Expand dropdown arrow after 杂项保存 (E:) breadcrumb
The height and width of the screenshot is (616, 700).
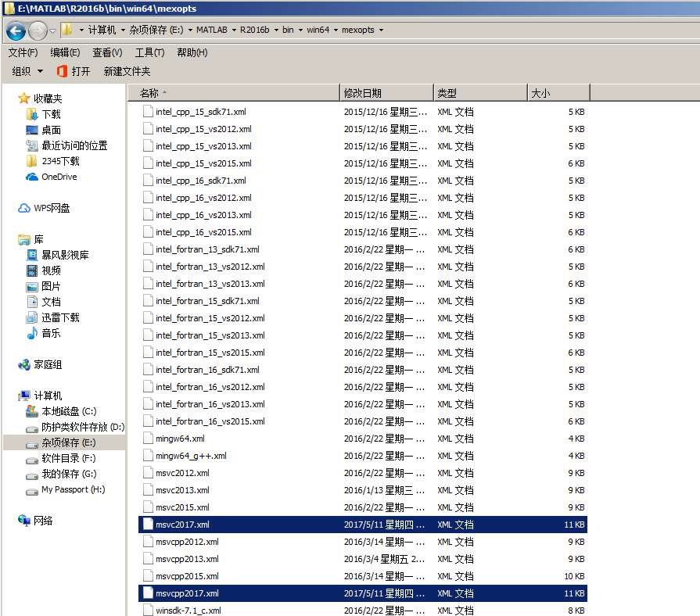pos(190,30)
